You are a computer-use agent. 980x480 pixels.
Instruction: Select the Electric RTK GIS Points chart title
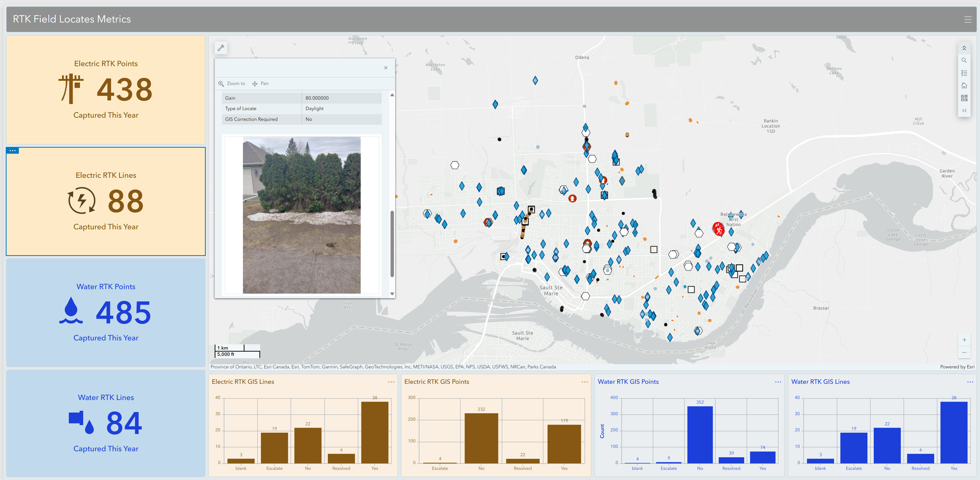tap(437, 381)
